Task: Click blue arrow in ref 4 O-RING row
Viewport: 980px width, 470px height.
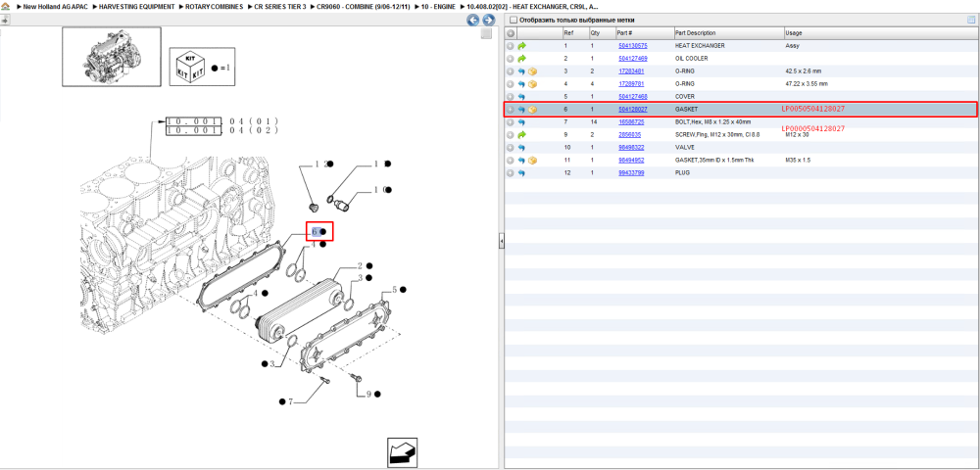Action: point(522,83)
